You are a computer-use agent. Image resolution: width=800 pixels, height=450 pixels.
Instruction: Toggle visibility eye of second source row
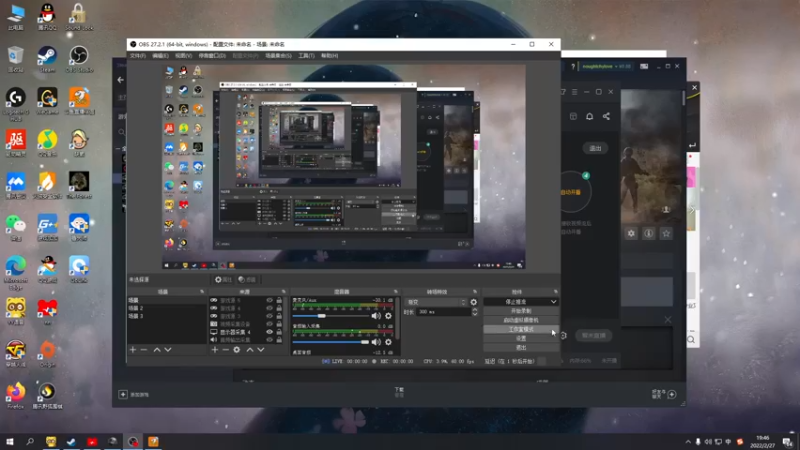269,308
